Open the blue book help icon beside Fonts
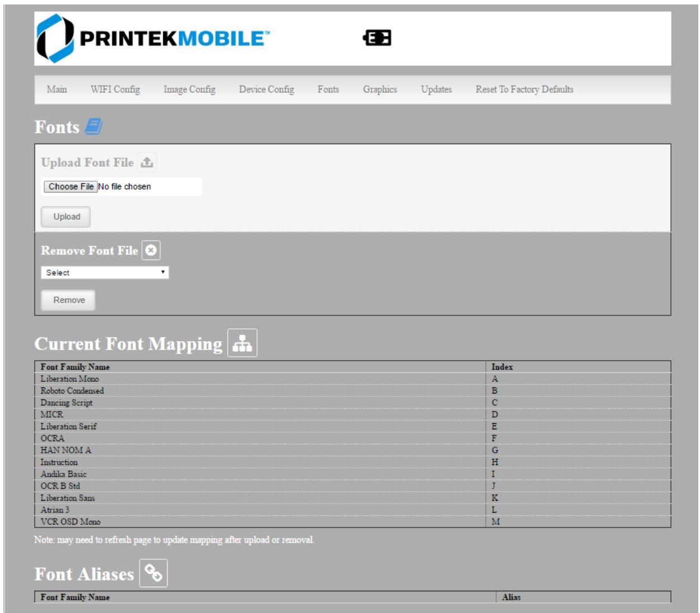This screenshot has height=613, width=700. (x=93, y=127)
